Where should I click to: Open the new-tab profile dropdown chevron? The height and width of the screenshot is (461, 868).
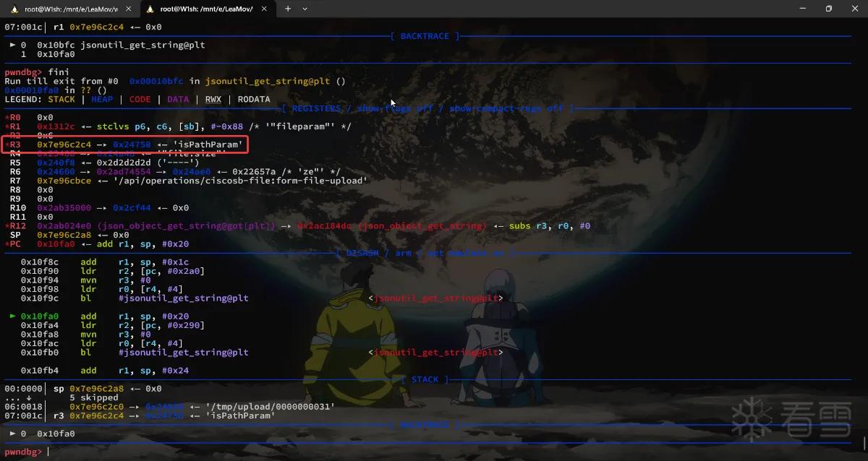(x=305, y=9)
